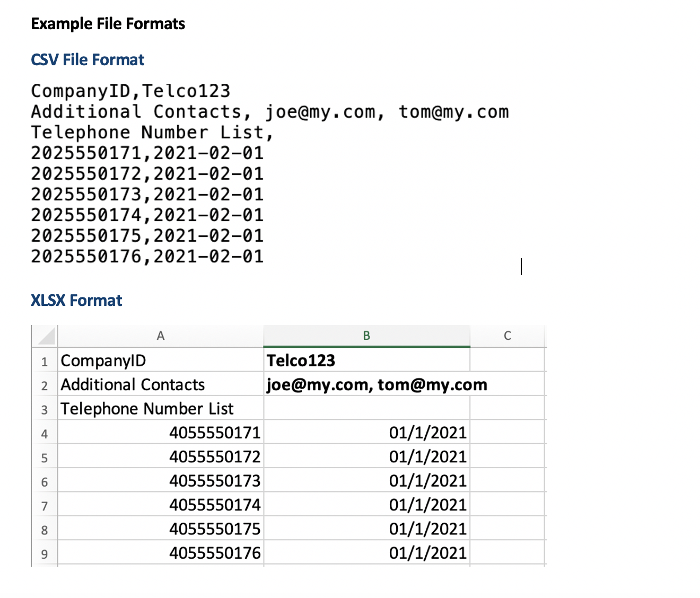Click the CSV File Format heading
The width and height of the screenshot is (700, 598).
[87, 60]
